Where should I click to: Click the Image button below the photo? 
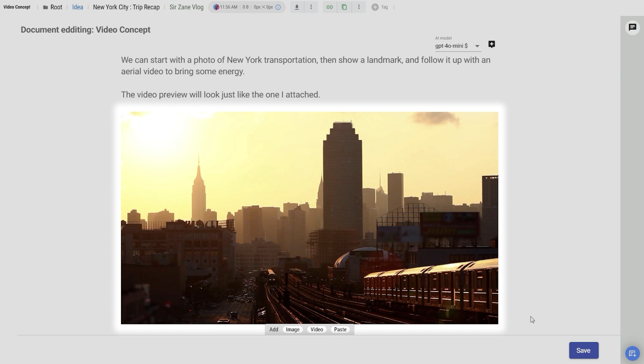[x=292, y=330]
